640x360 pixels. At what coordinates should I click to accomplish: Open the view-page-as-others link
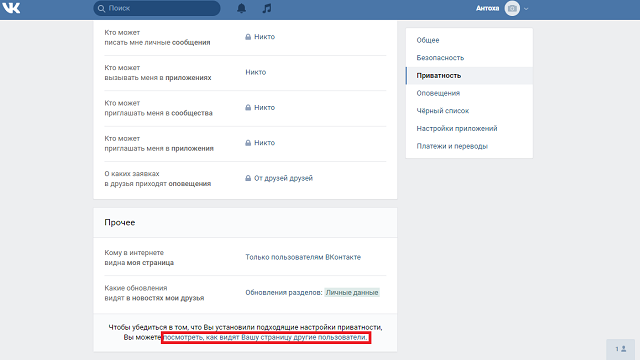point(265,337)
